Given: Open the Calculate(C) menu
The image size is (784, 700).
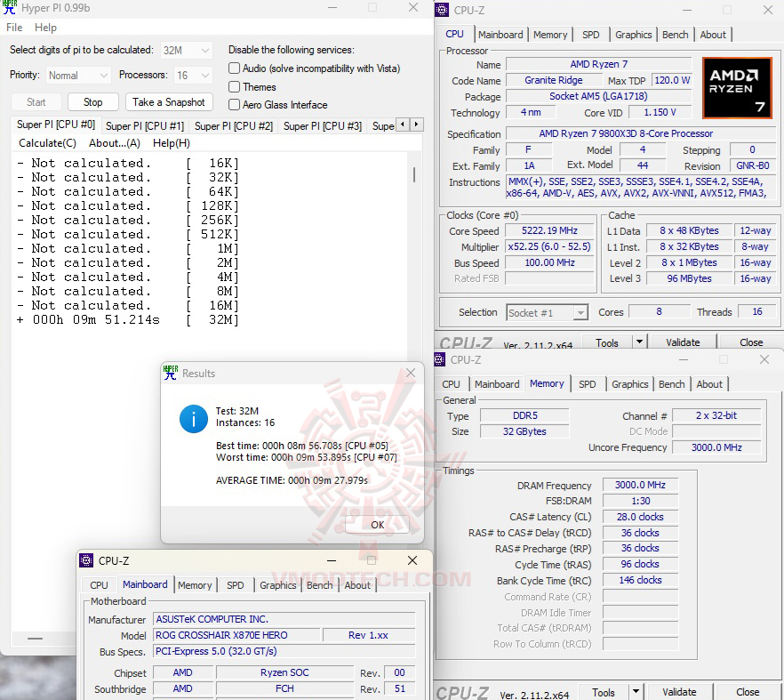Looking at the screenshot, I should coord(47,143).
